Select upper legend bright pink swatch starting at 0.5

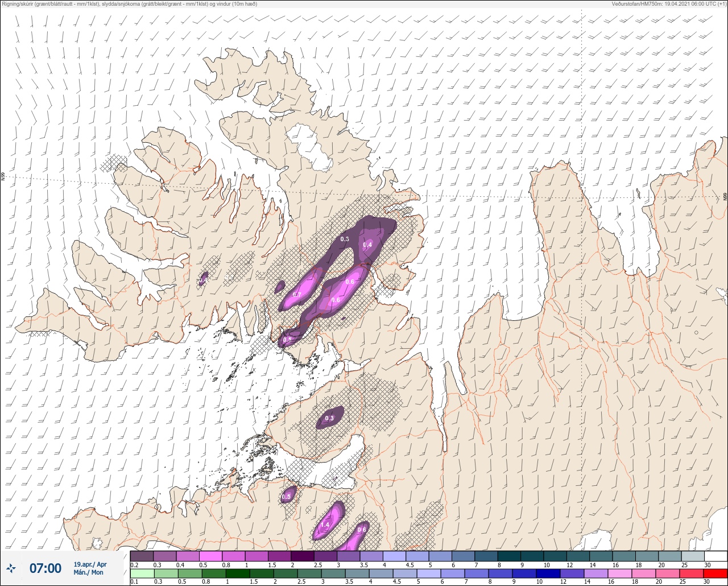pyautogui.click(x=210, y=556)
